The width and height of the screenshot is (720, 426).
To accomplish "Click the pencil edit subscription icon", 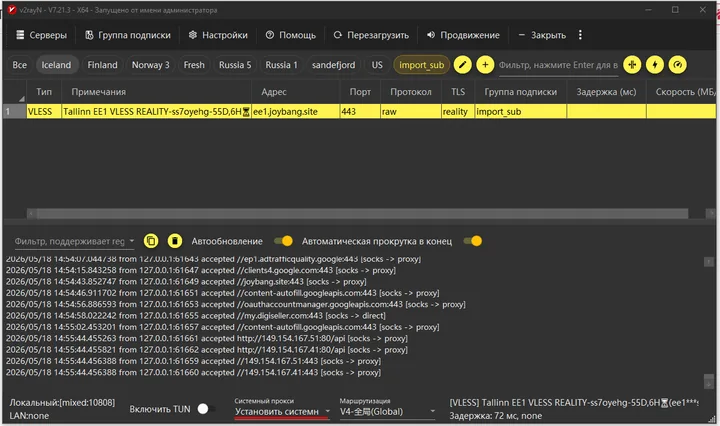I will [462, 65].
